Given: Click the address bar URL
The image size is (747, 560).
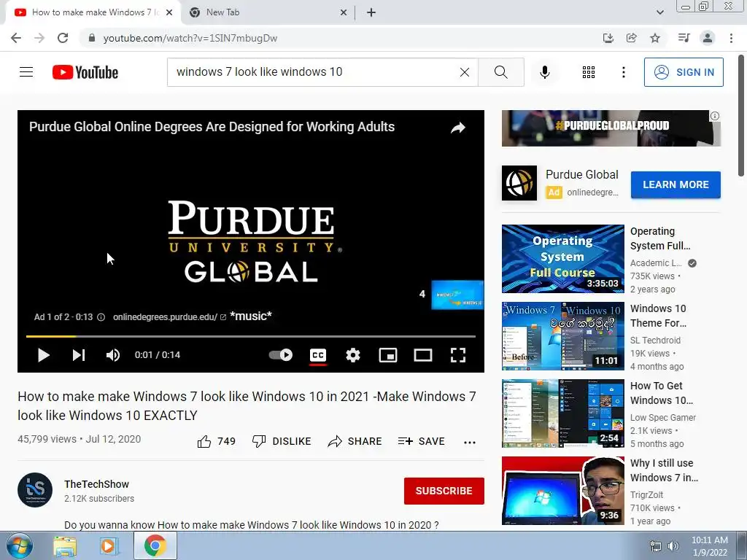Looking at the screenshot, I should [190, 38].
